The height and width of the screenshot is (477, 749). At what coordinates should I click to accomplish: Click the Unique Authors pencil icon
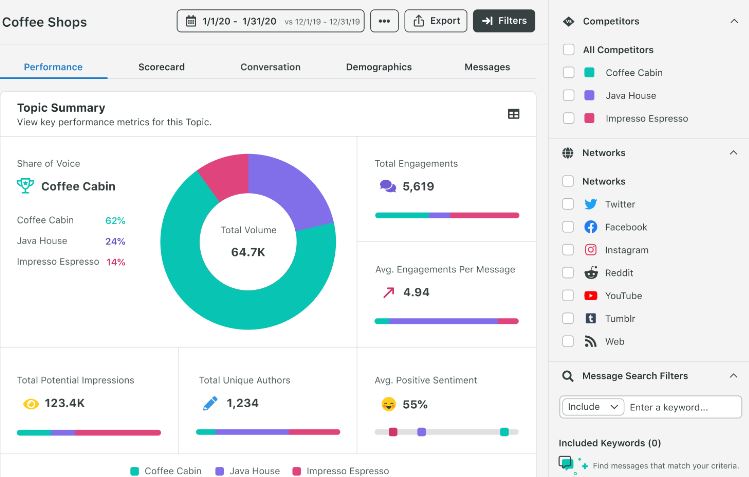click(x=210, y=403)
